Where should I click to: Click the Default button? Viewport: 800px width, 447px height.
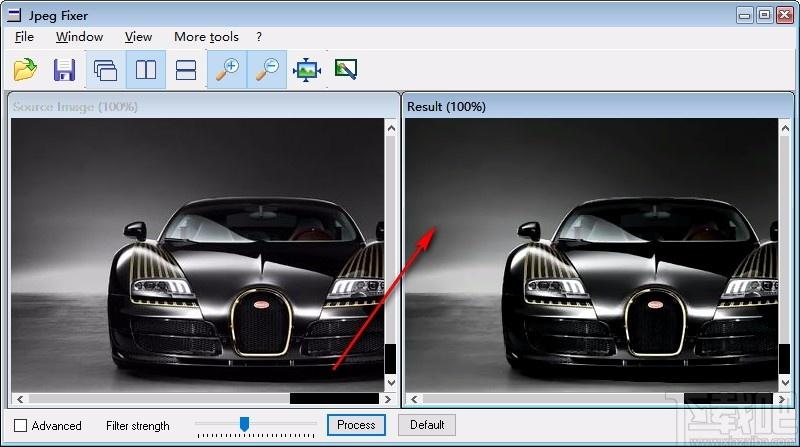pos(427,425)
